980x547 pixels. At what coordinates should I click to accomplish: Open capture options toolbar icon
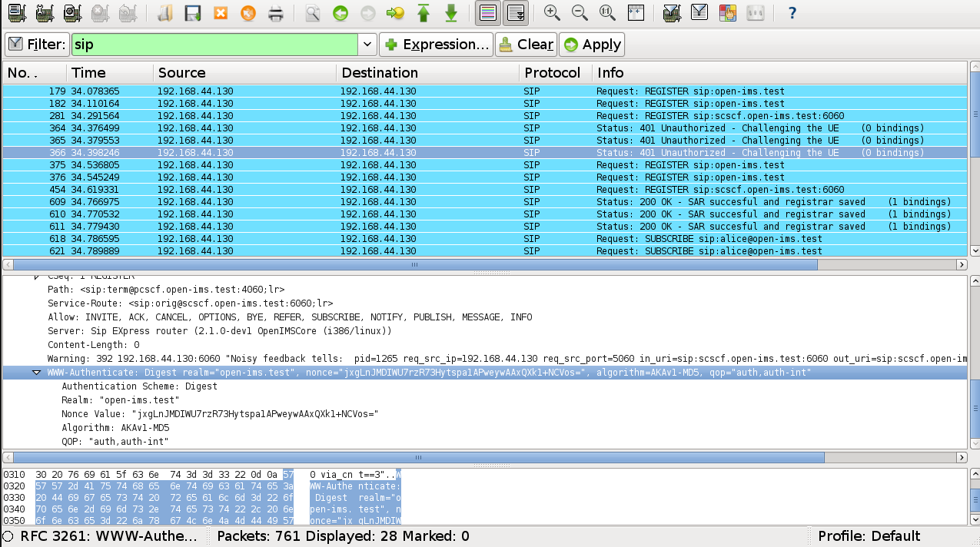click(x=45, y=12)
